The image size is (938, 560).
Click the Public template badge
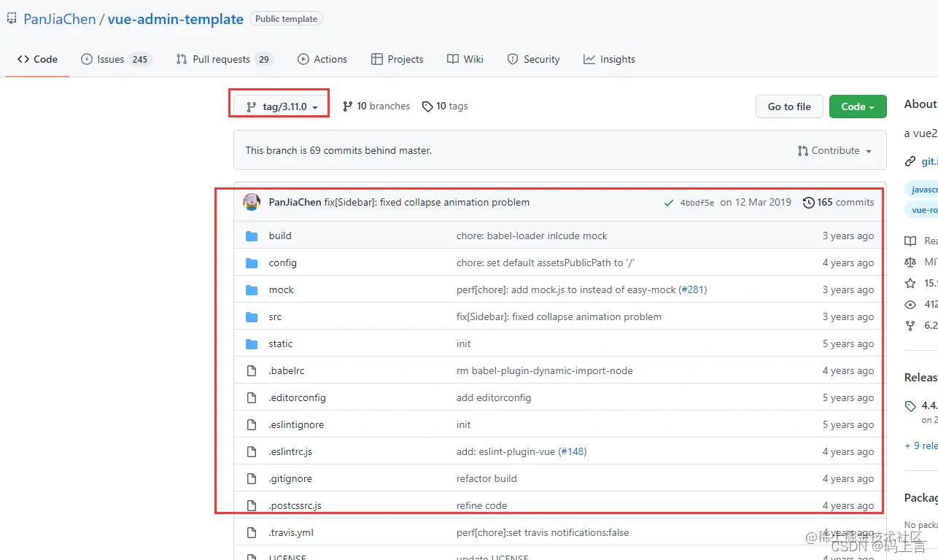click(286, 19)
